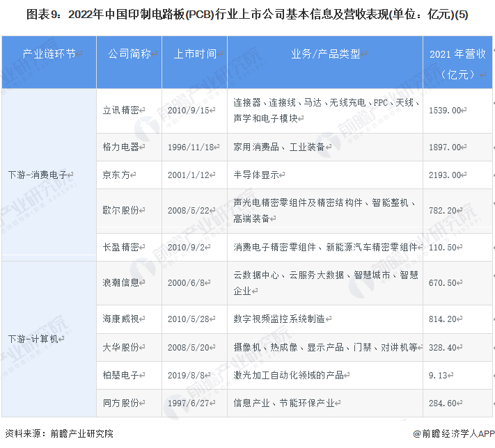495x448 pixels.
Task: Click the chart title '图表9：2022年中国印制电路板'
Action: pos(105,15)
